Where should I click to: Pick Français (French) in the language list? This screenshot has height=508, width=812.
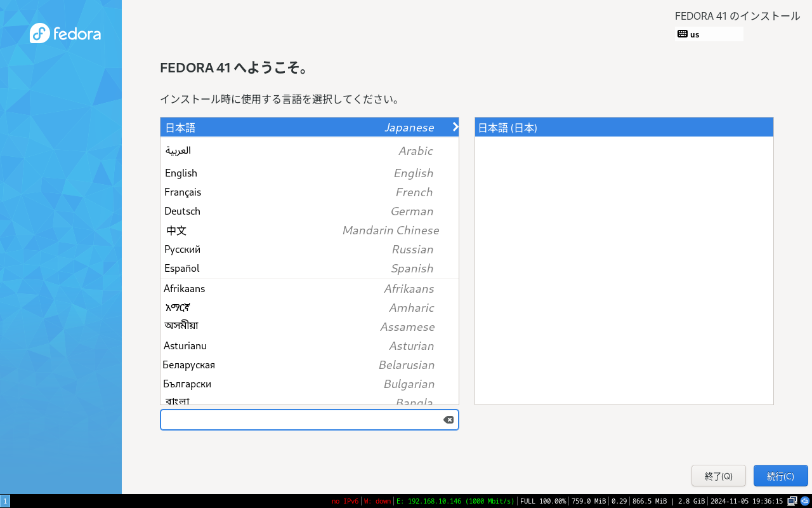click(x=310, y=192)
